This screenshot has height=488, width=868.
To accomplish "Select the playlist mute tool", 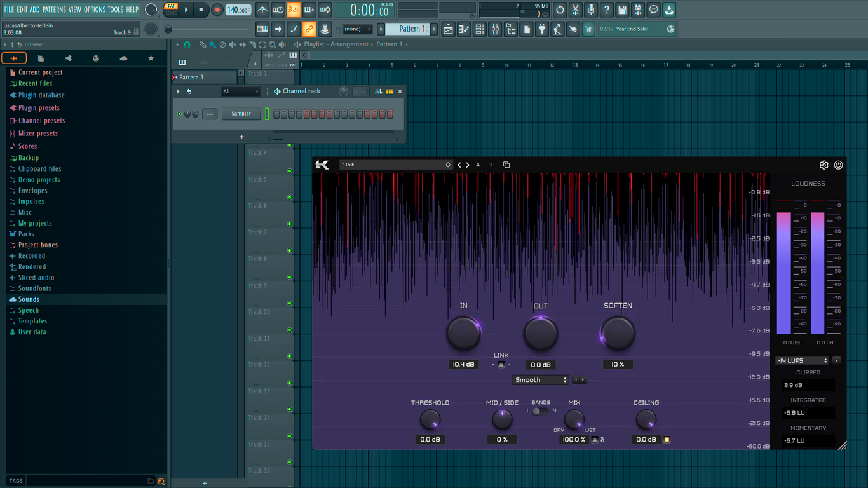I will click(232, 44).
